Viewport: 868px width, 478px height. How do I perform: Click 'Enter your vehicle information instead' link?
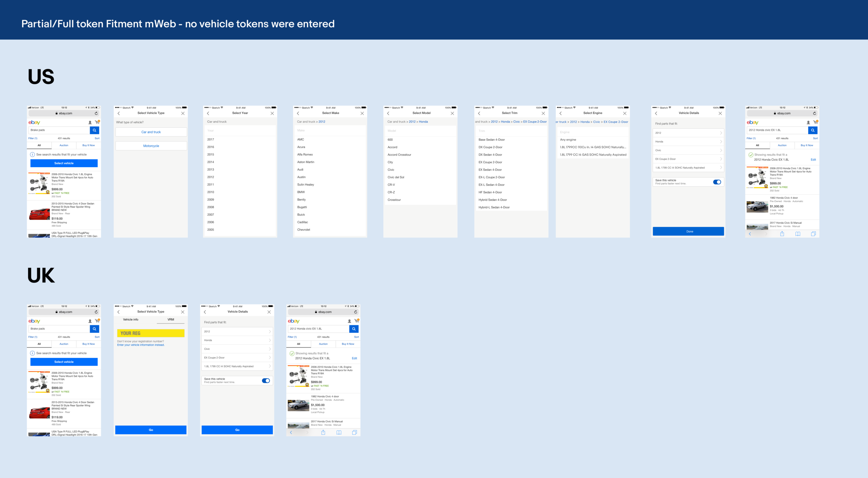141,345
